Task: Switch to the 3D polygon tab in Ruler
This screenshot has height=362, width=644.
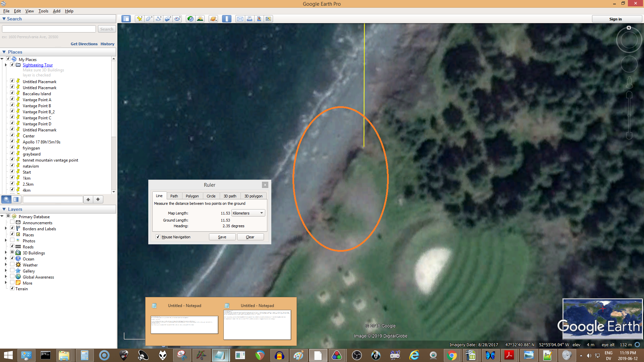Action: 253,196
